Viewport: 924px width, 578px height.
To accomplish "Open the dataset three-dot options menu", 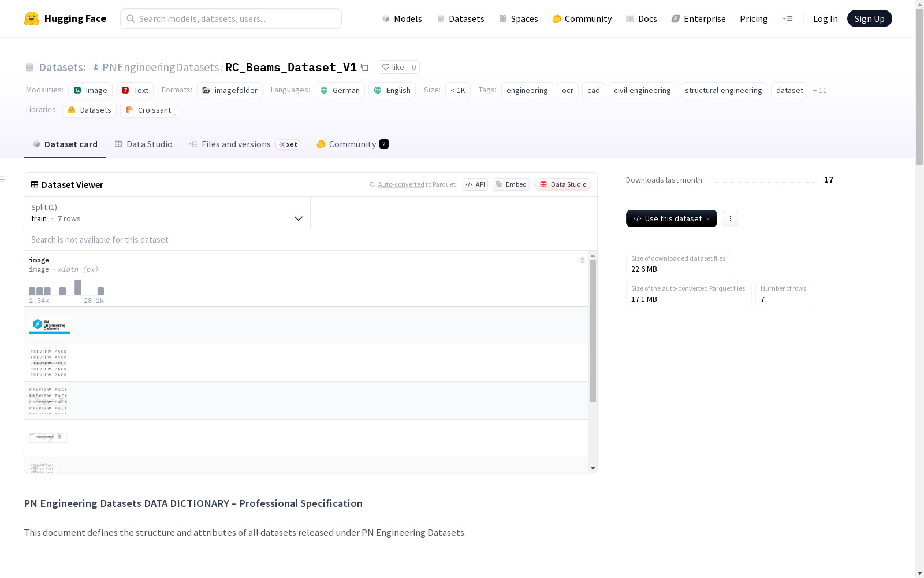I will [731, 218].
